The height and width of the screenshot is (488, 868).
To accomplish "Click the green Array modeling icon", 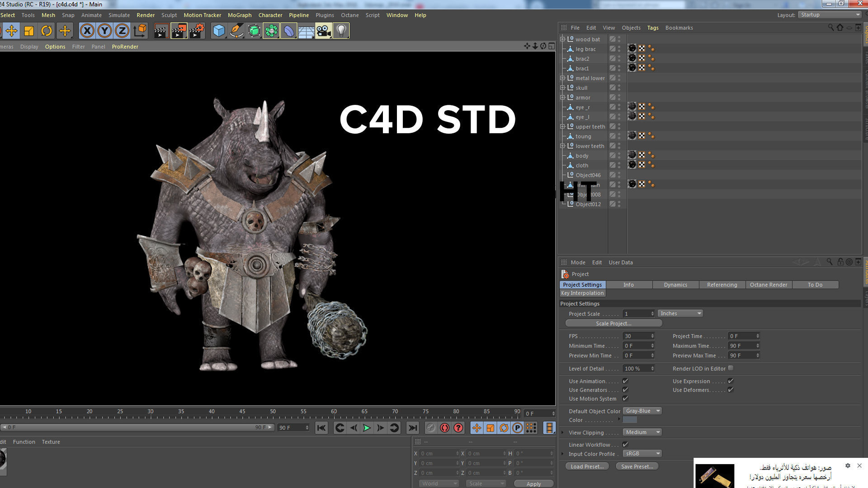I will (271, 31).
